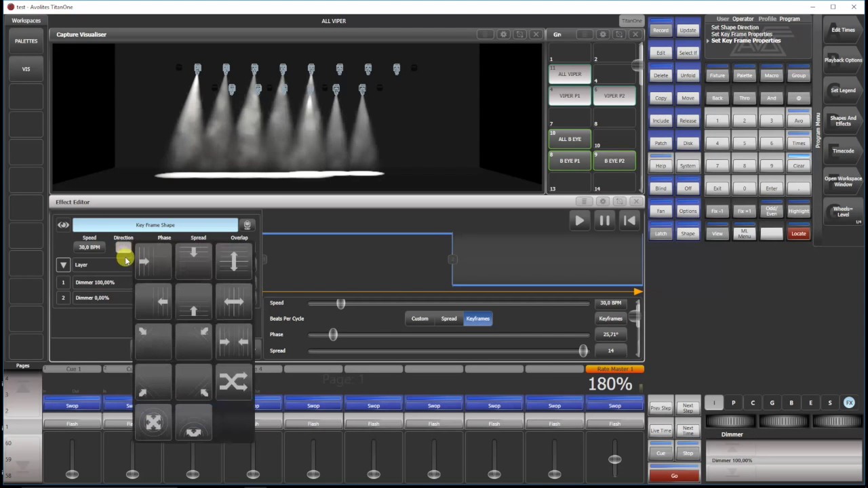Select the Wheels=Level softkey
Image resolution: width=868 pixels, height=488 pixels.
pos(843,212)
